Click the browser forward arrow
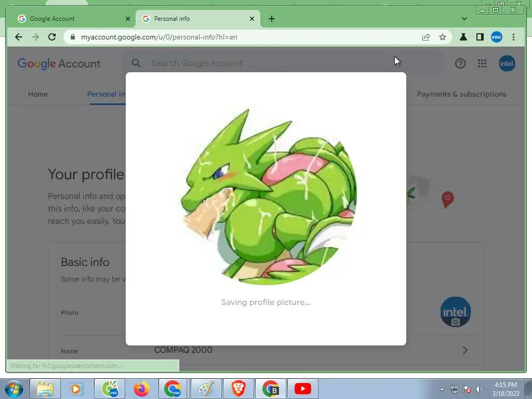The image size is (532, 399). [x=35, y=37]
